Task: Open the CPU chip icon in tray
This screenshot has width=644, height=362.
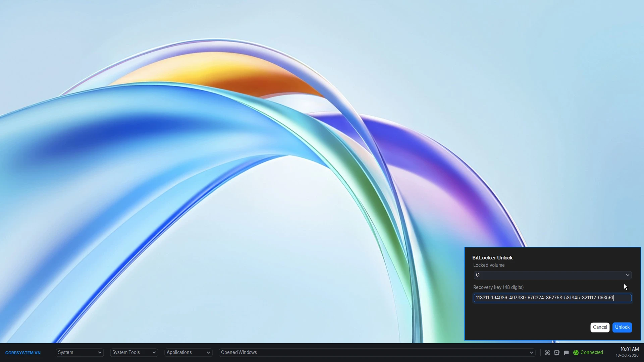Action: [x=557, y=353]
